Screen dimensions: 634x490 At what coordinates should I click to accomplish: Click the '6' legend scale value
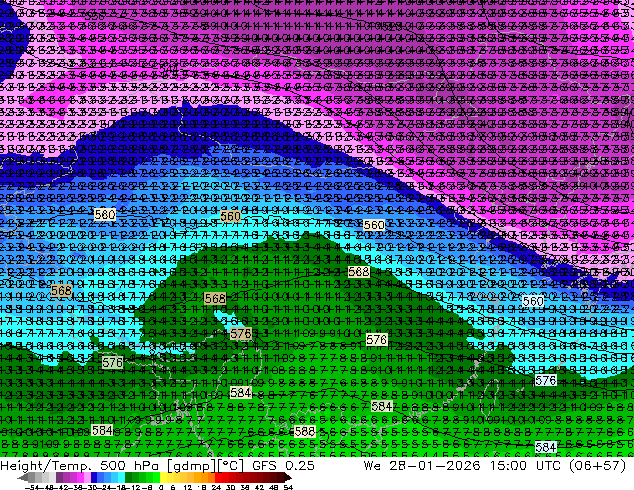pos(173,488)
